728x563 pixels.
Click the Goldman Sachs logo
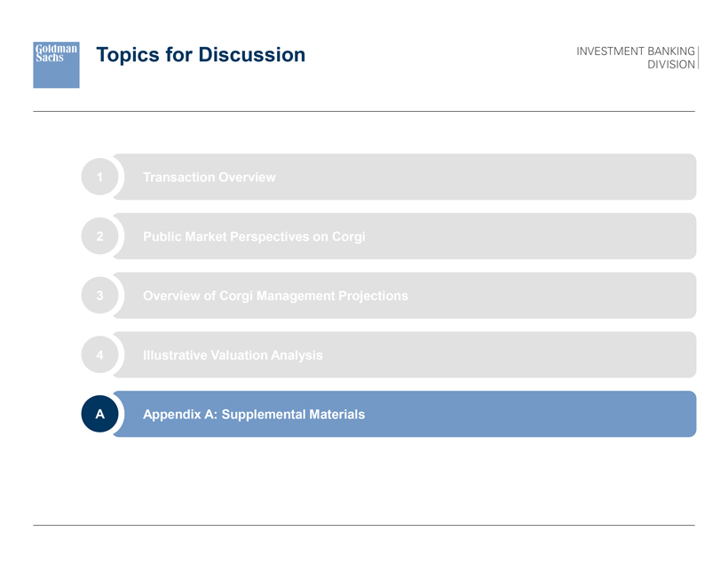click(56, 64)
